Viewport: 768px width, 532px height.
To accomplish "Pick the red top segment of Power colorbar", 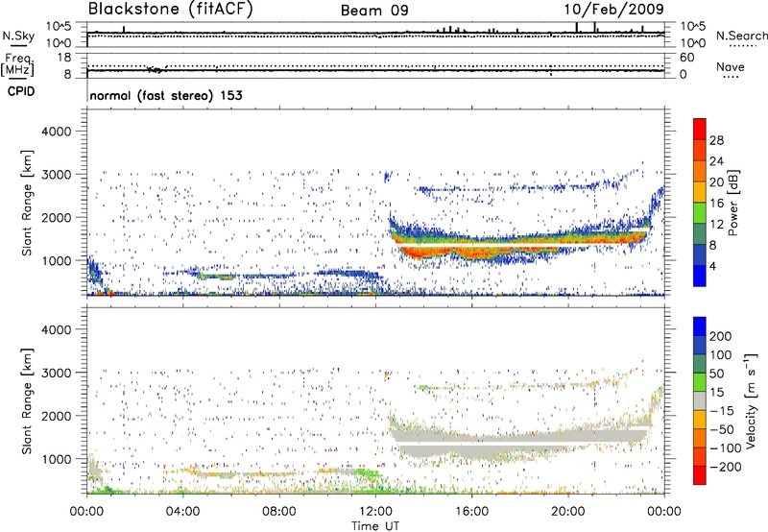I will click(x=700, y=129).
